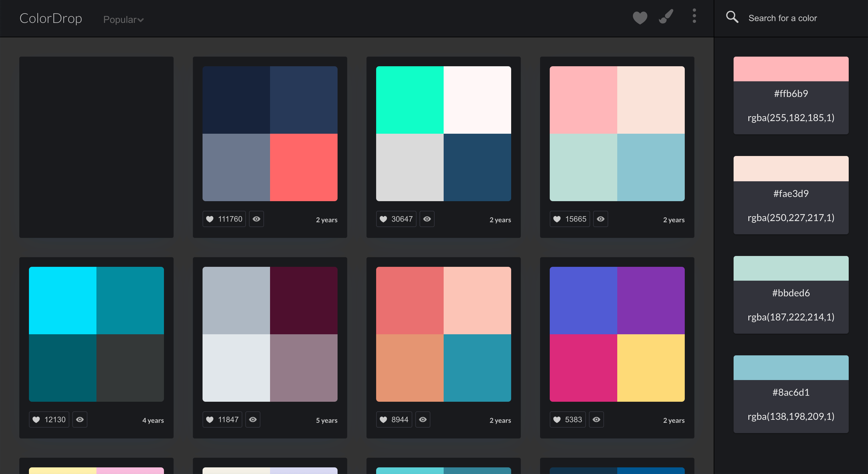
Task: Open the three-dot more options menu
Action: point(694,16)
